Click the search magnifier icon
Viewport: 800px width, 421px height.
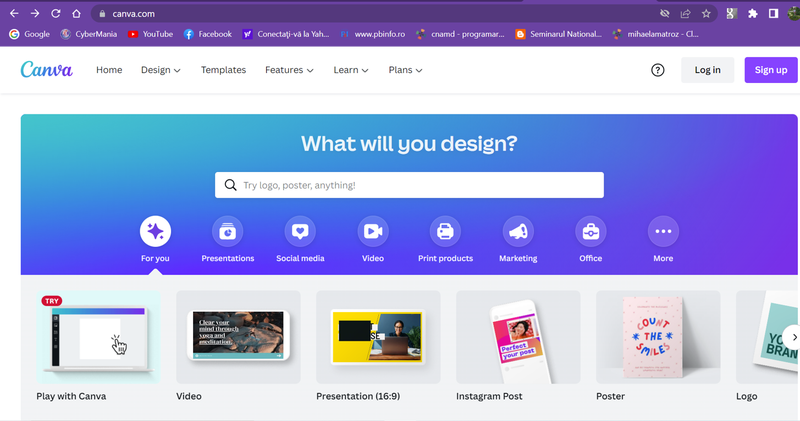click(231, 185)
